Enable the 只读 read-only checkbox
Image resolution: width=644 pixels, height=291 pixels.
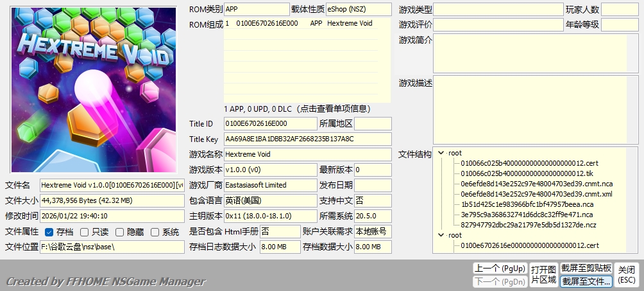(x=84, y=232)
